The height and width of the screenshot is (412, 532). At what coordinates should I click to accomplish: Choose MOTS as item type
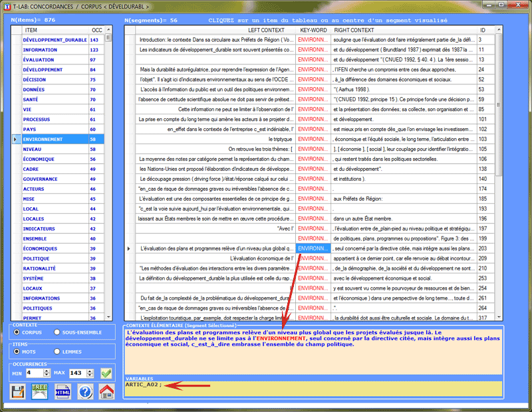17,352
